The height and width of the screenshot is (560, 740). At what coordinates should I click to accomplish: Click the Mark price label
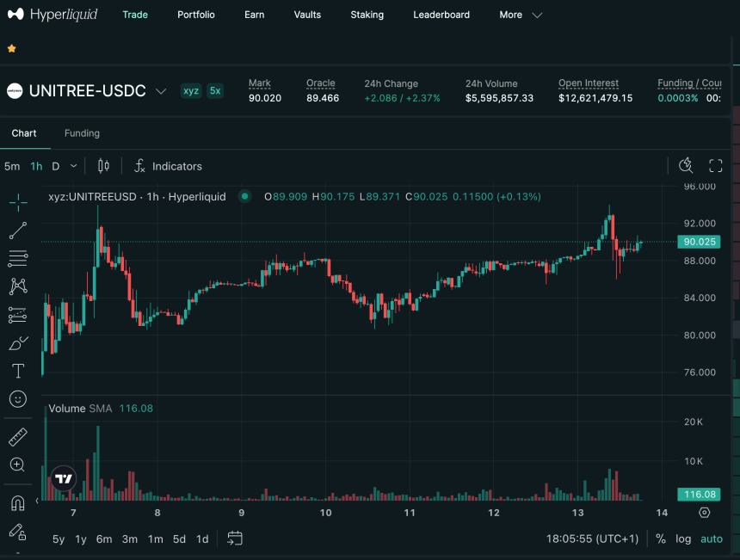[260, 83]
